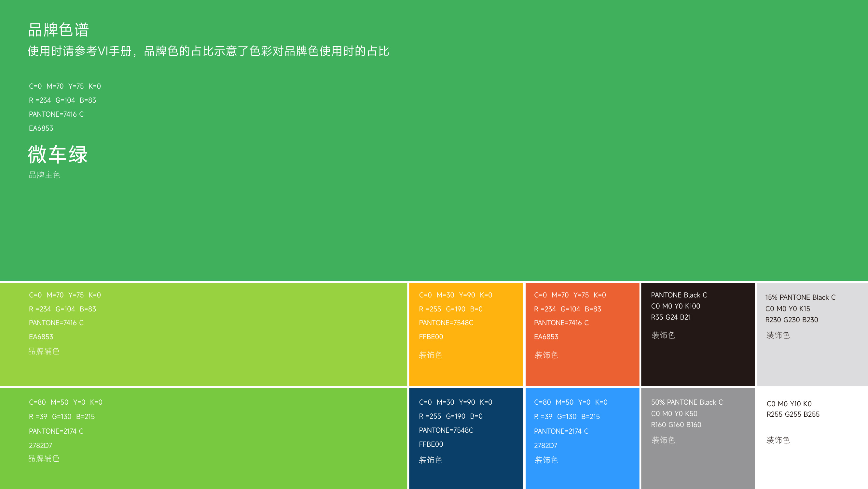Image resolution: width=868 pixels, height=489 pixels.
Task: Select R =255 G=190 B=0 in the navy block
Action: pos(450,416)
